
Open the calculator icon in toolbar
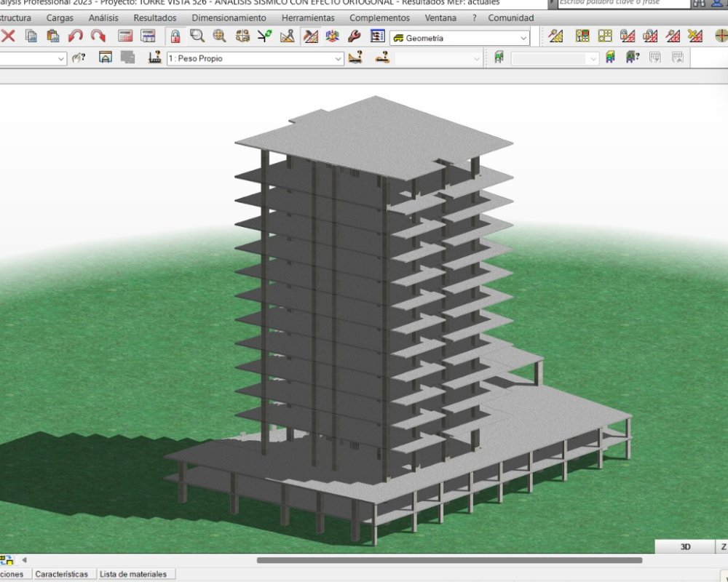(125, 36)
